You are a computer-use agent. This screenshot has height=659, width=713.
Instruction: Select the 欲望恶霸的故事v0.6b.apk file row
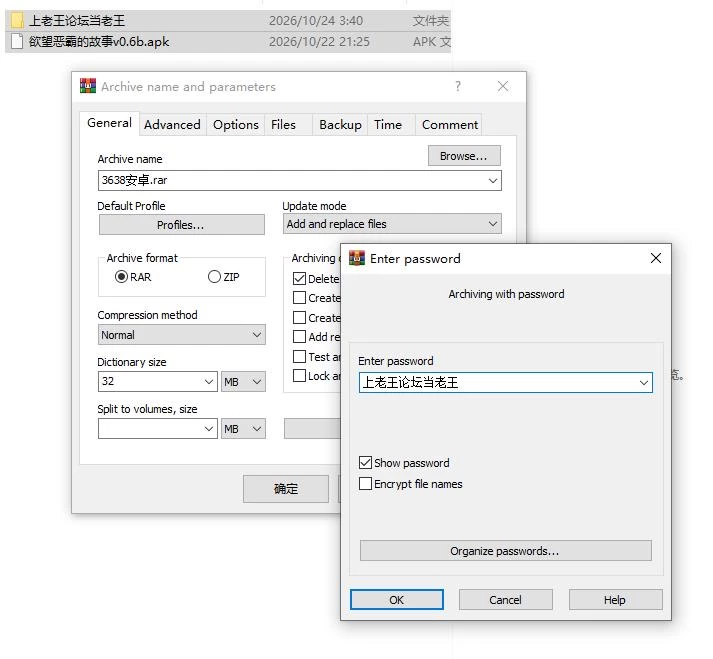tap(228, 41)
